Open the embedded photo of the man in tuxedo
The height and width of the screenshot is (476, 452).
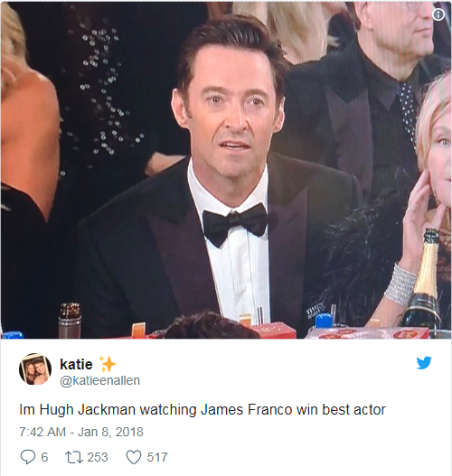coord(226,170)
